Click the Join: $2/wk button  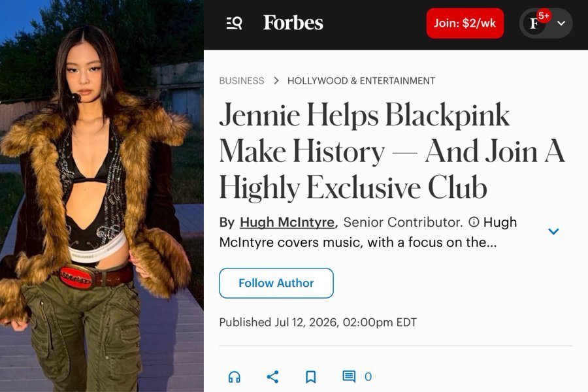point(465,24)
